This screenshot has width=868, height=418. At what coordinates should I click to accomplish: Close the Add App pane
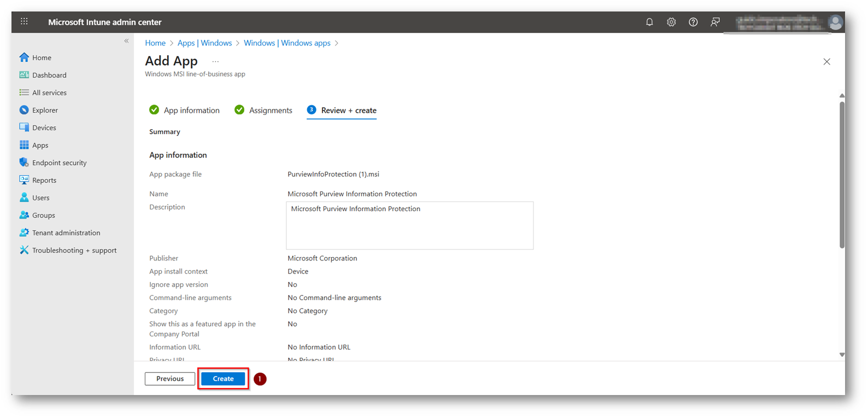click(826, 62)
